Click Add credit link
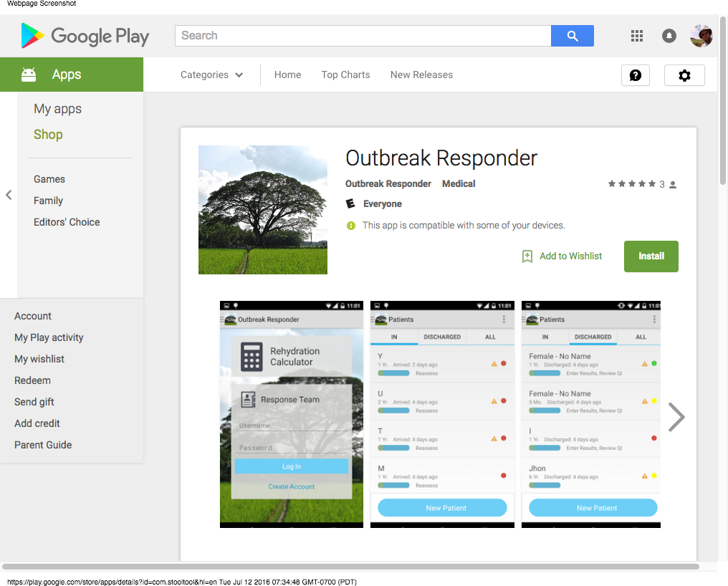 point(37,423)
